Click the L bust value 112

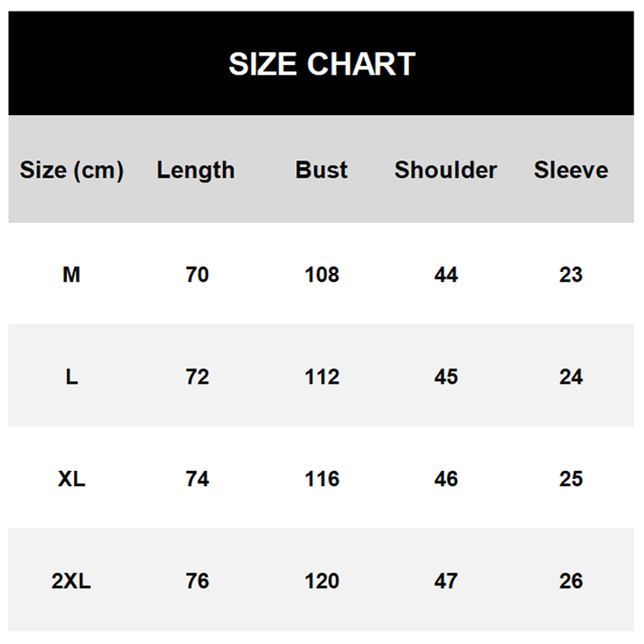point(322,377)
